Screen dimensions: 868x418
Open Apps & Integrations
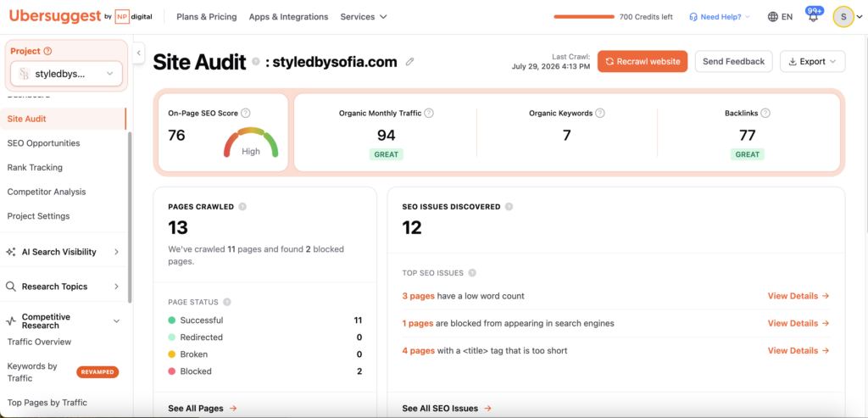click(288, 17)
